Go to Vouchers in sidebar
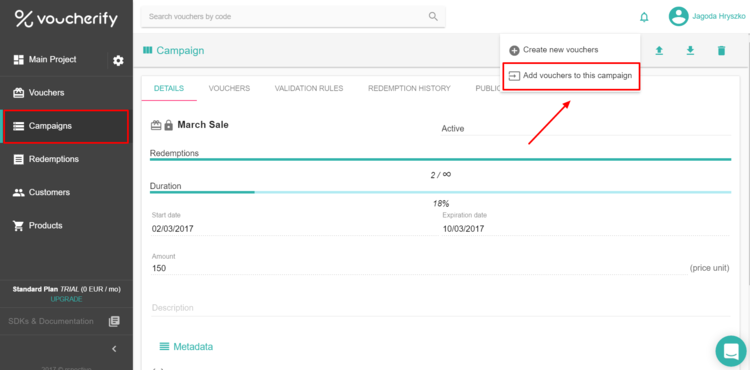Image resolution: width=750 pixels, height=370 pixels. (x=66, y=93)
